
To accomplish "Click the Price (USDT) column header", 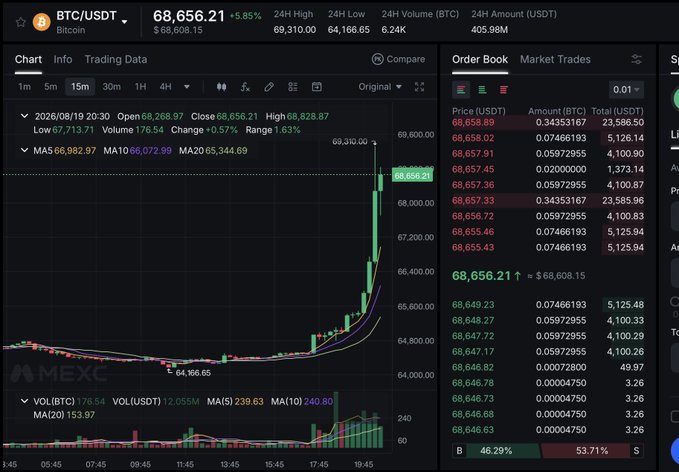I will coord(479,111).
